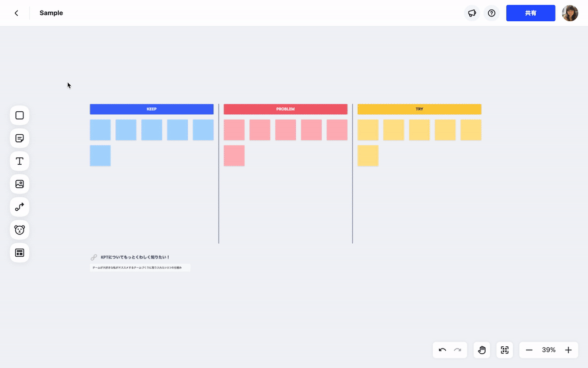
Task: Activate the hand pan tool
Action: pos(482,350)
